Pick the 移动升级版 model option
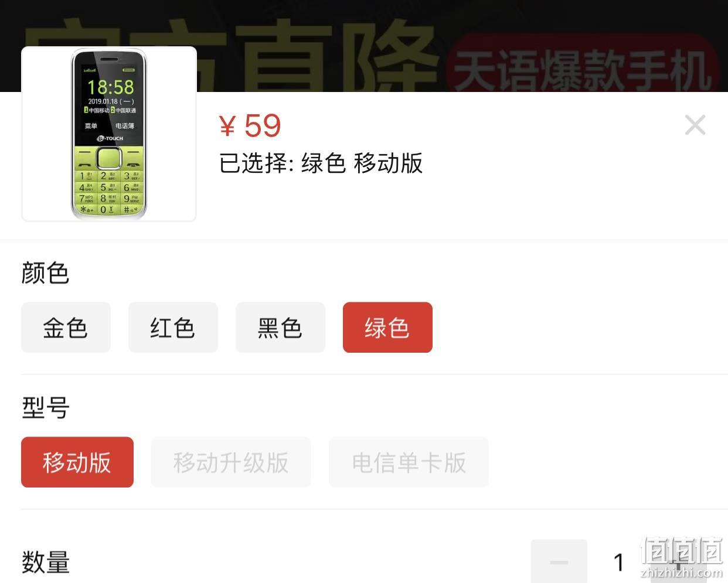 click(x=231, y=462)
